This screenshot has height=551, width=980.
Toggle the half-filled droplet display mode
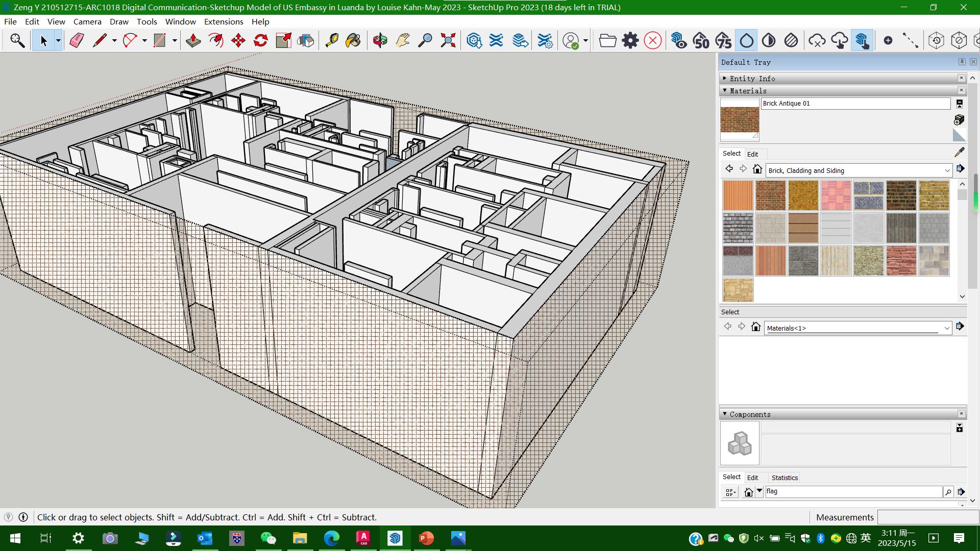(x=769, y=40)
